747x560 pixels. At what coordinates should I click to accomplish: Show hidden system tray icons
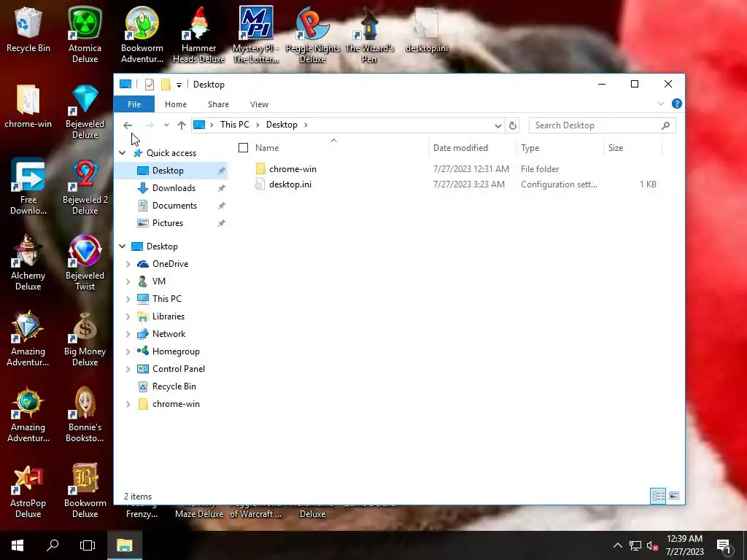617,545
